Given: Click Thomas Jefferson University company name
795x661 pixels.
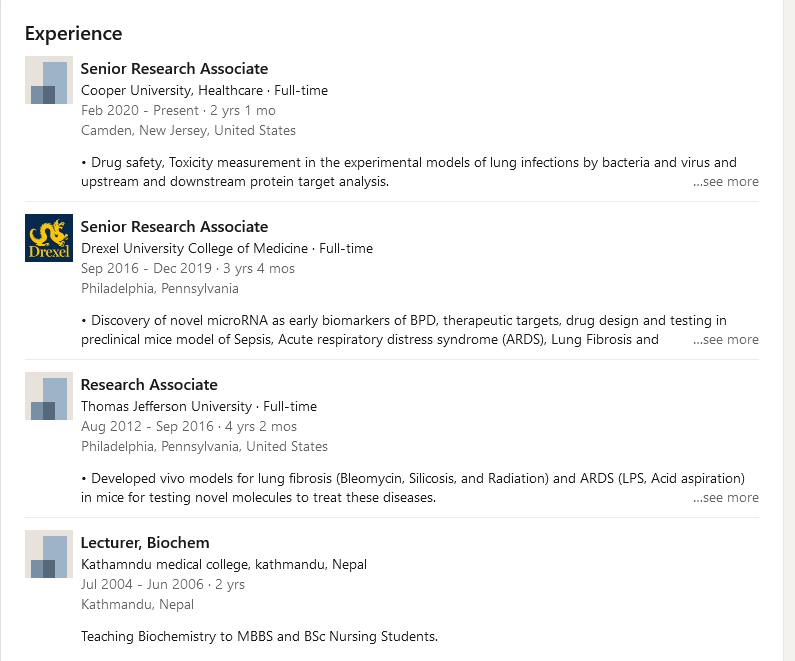Looking at the screenshot, I should click(x=166, y=406).
